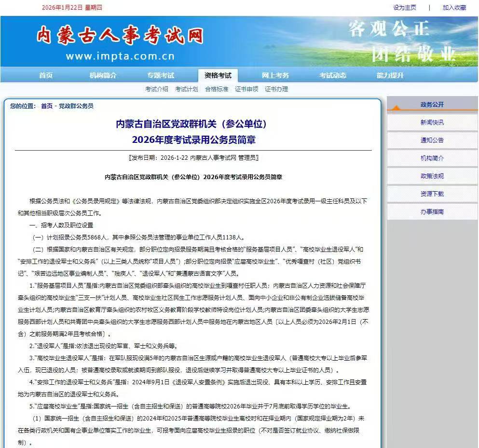Open the 通知公告 sidebar section
This screenshot has width=479, height=448.
[x=433, y=140]
